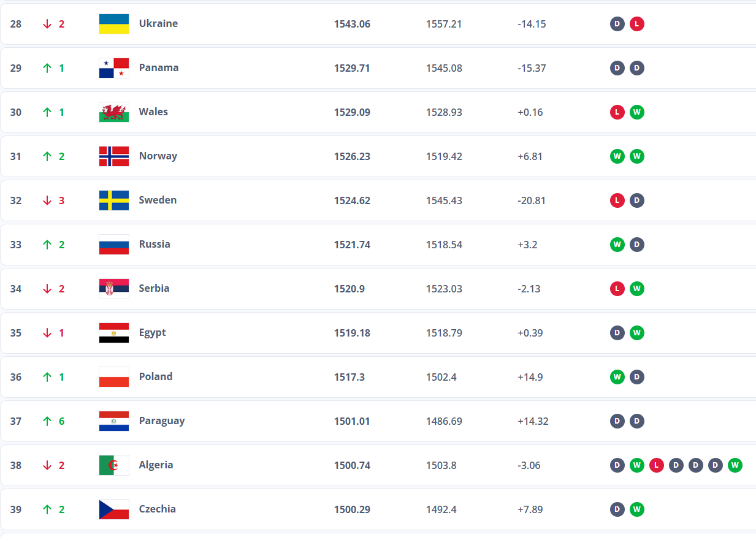Click the Czechia flag icon
This screenshot has height=537, width=756.
click(x=114, y=509)
